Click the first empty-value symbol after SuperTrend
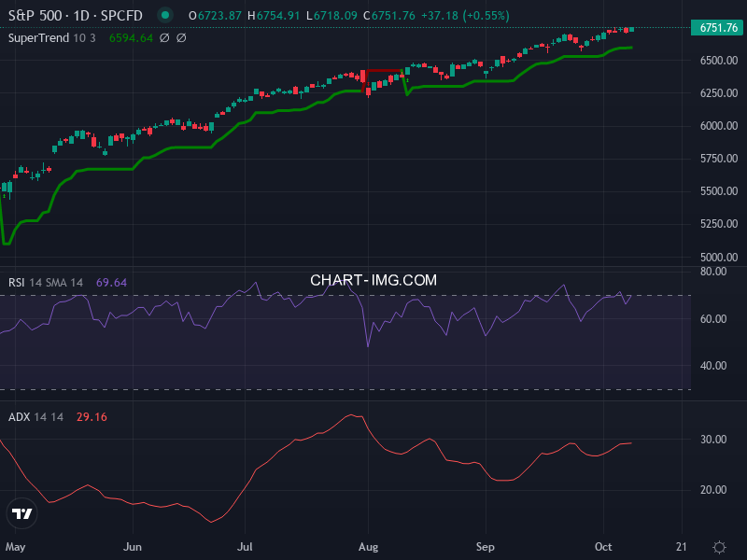Viewport: 747px width, 560px height. coord(164,38)
